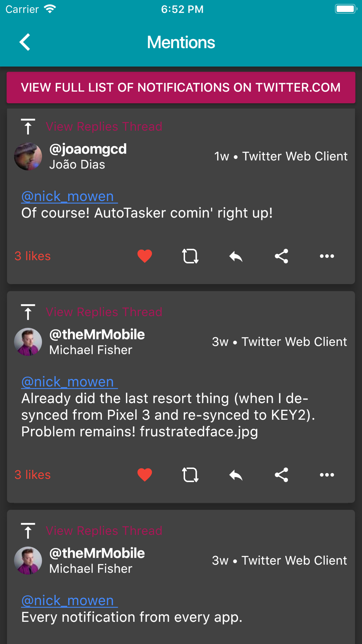
Task: Share the 'Problem remains' tweet
Action: 281,475
